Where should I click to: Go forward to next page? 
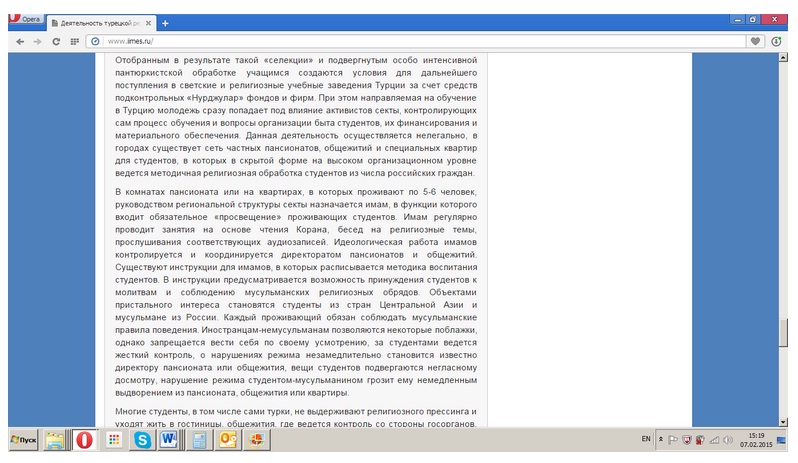38,42
